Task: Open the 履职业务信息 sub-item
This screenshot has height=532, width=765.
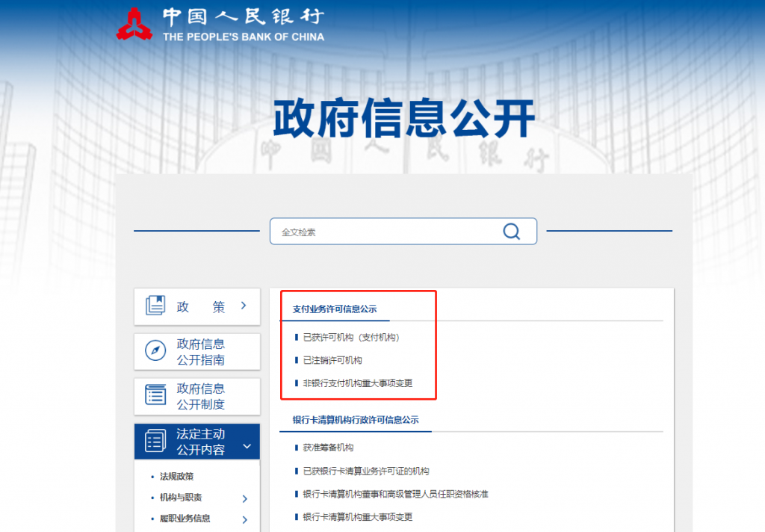Action: (x=185, y=519)
